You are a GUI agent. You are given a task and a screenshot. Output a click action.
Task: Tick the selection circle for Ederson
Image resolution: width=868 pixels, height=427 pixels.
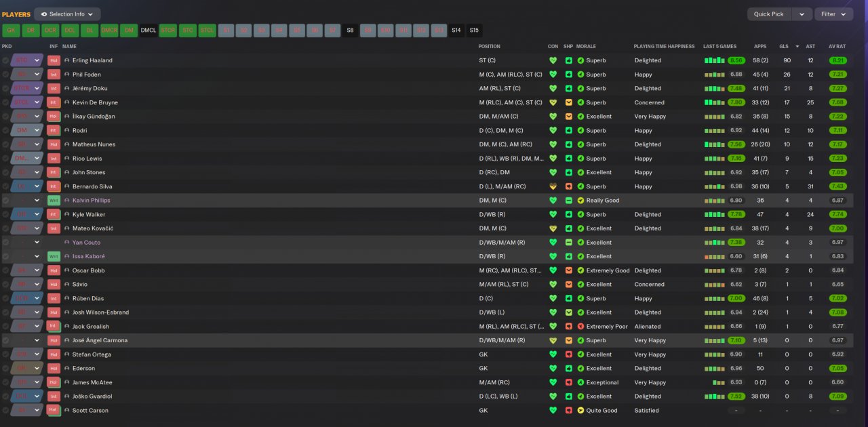pyautogui.click(x=5, y=369)
